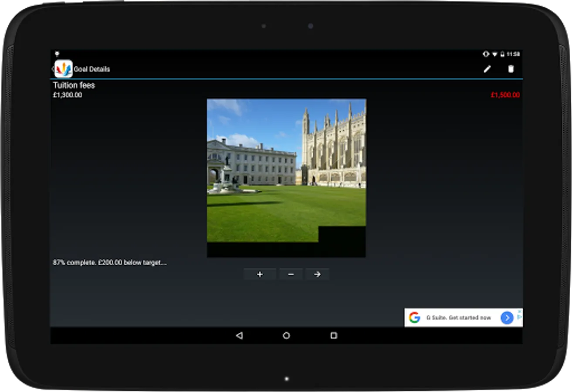Viewport: 572px width, 392px height.
Task: Open the G Suite ad arrow button
Action: pos(507,318)
